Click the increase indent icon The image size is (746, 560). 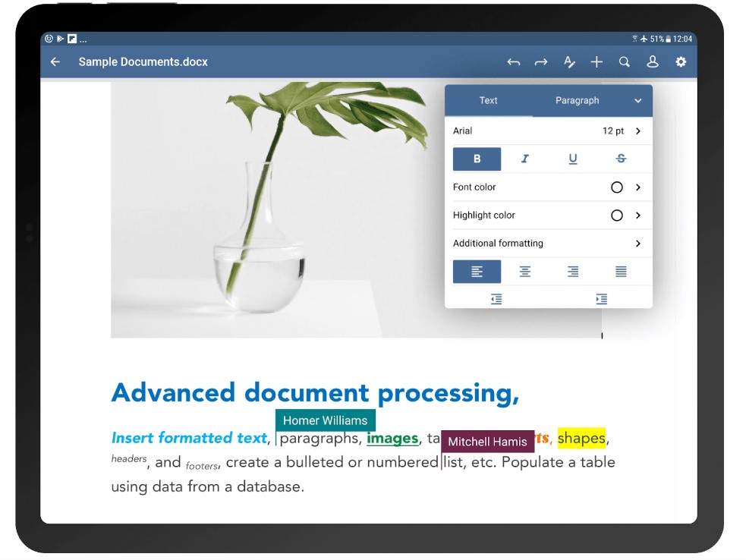(601, 299)
